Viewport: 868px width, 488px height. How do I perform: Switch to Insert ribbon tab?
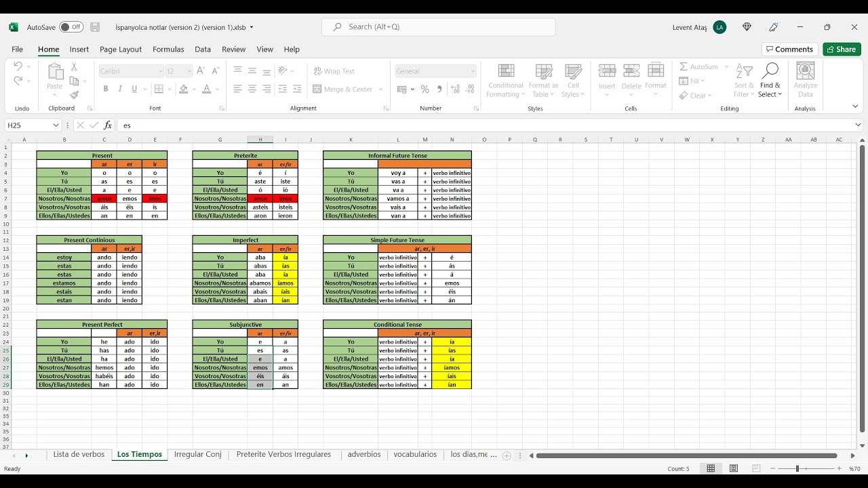pos(79,49)
